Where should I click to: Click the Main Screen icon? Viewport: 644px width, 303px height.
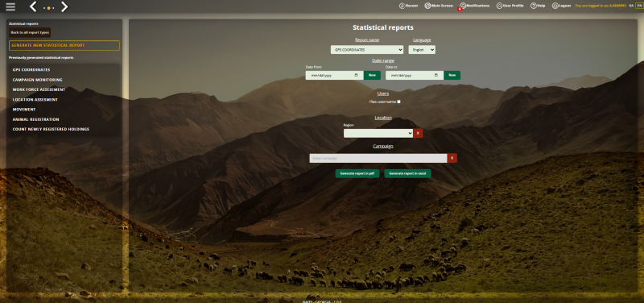point(427,6)
